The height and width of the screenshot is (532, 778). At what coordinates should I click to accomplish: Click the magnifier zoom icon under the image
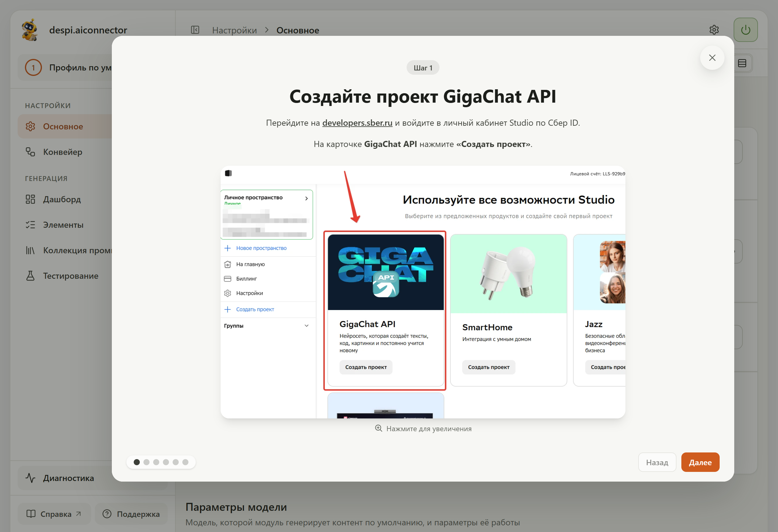(378, 428)
